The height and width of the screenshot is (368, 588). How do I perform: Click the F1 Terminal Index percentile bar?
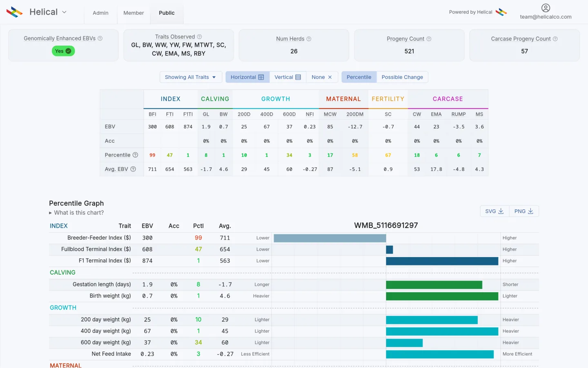(442, 261)
